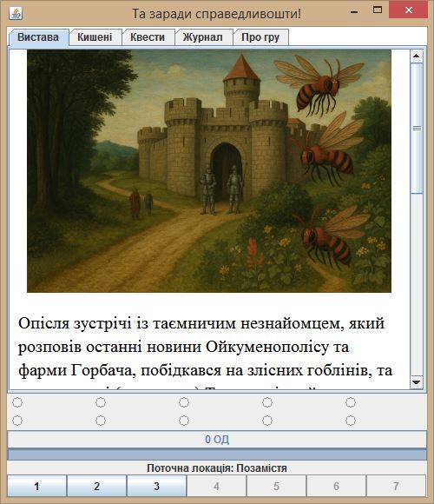Maximize the game window
The height and width of the screenshot is (504, 434).
click(x=378, y=10)
